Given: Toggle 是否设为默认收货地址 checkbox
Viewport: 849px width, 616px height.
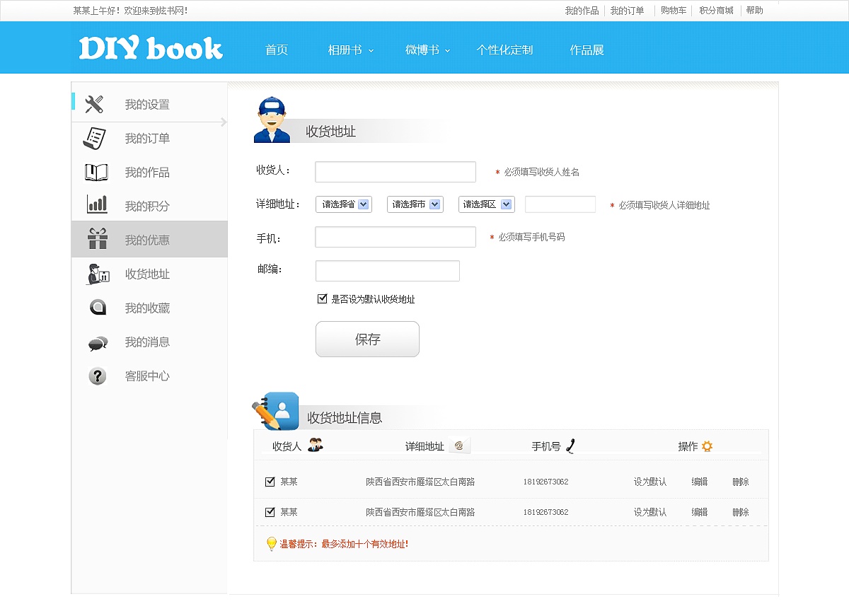Looking at the screenshot, I should tap(323, 299).
